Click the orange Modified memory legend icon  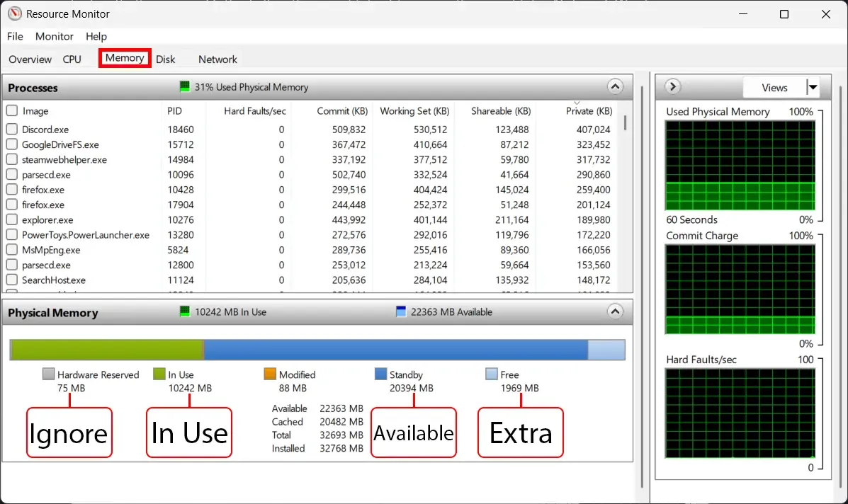point(269,374)
